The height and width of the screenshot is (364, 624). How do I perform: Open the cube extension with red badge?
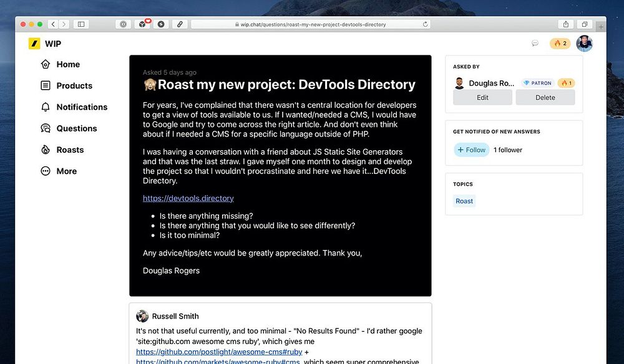142,24
